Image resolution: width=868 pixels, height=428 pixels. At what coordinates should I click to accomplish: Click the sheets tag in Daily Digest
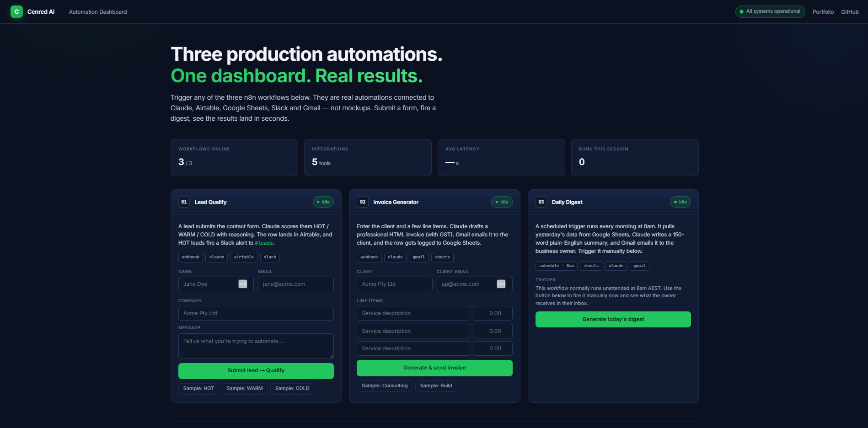point(591,266)
